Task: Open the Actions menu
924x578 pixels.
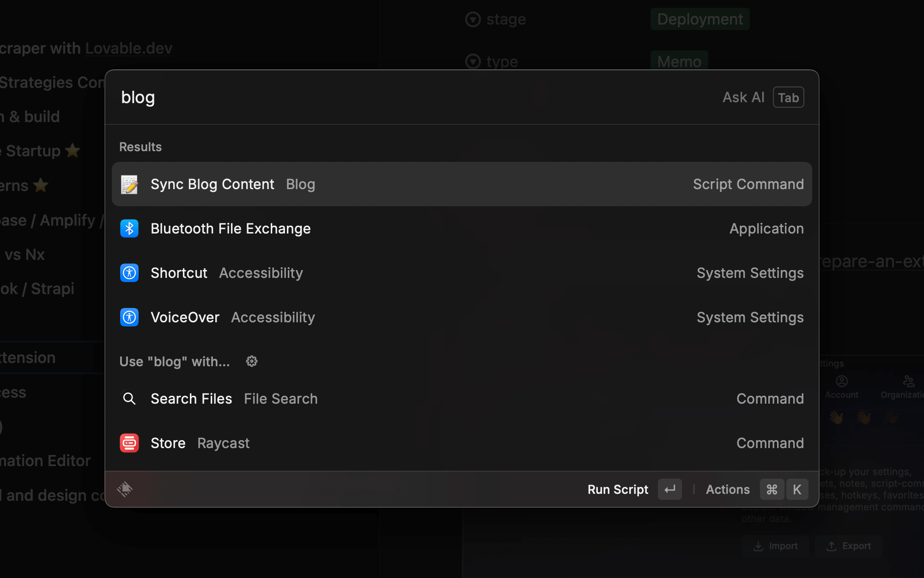Action: coord(728,489)
